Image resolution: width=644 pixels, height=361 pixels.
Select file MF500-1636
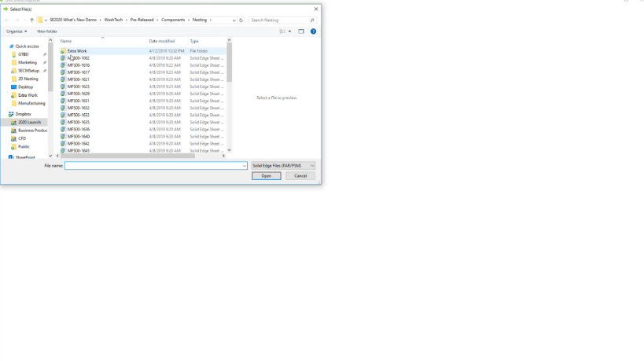[79, 129]
